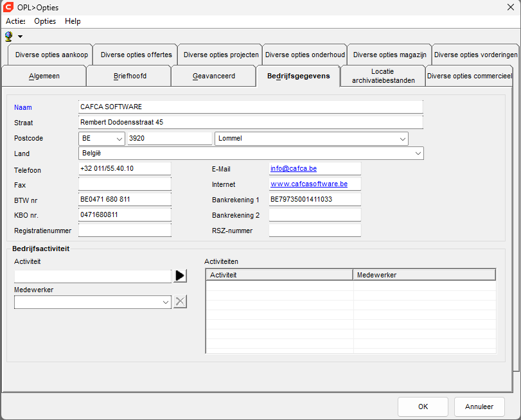Open the Geavanceerd tab
The height and width of the screenshot is (420, 521).
tap(214, 76)
